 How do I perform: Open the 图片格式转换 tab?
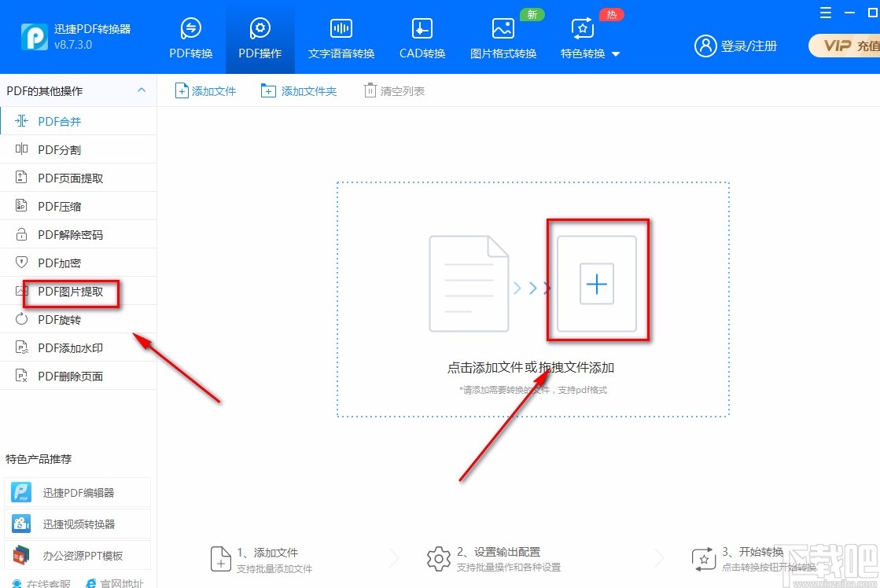pyautogui.click(x=503, y=39)
